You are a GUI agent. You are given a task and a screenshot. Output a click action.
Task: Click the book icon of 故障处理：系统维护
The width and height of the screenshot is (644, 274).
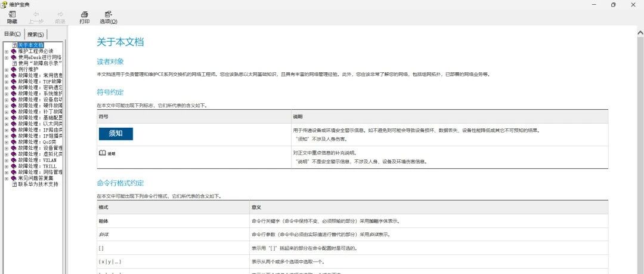(x=14, y=94)
